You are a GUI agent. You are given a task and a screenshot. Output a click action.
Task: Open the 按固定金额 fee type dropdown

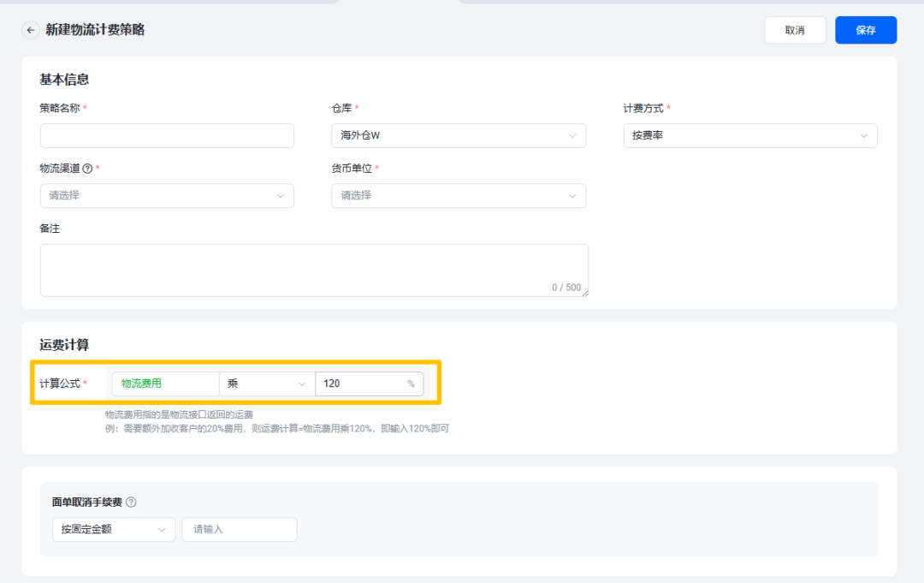(114, 530)
